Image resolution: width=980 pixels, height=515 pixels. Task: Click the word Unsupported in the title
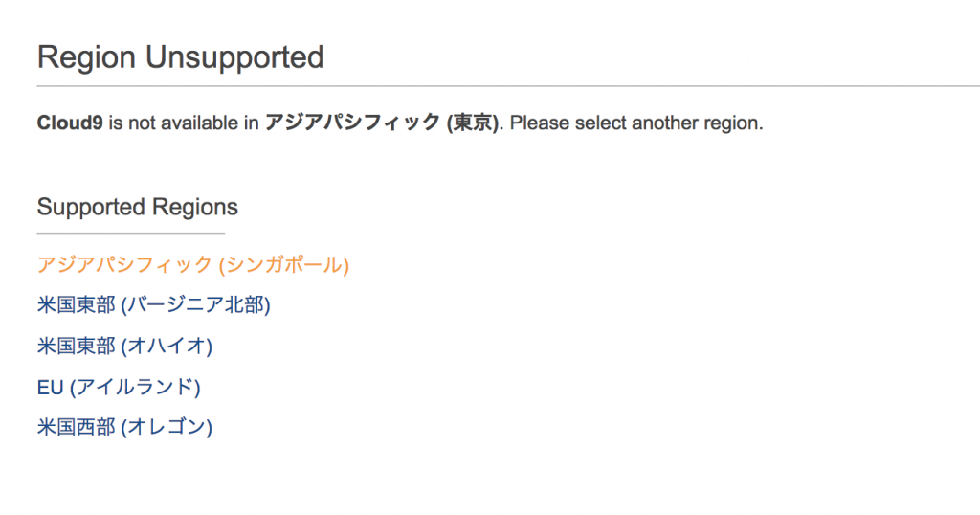point(235,58)
